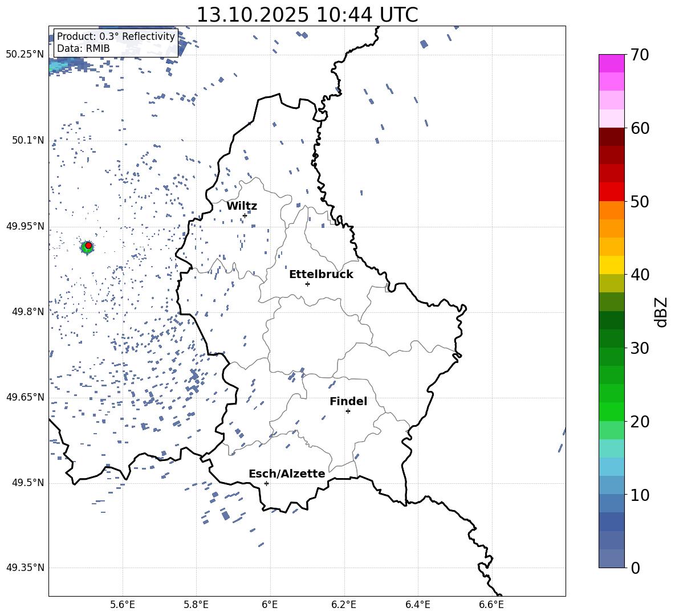Screen dimensions: 675x616
Task: Click the 49.5°N latitude label
Action: pyautogui.click(x=28, y=483)
